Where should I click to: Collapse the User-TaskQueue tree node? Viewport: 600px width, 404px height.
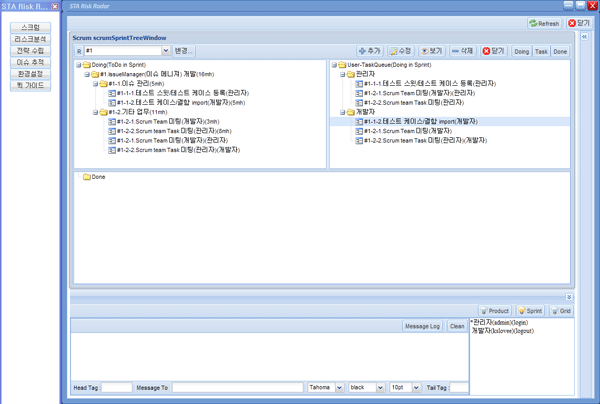[x=334, y=65]
